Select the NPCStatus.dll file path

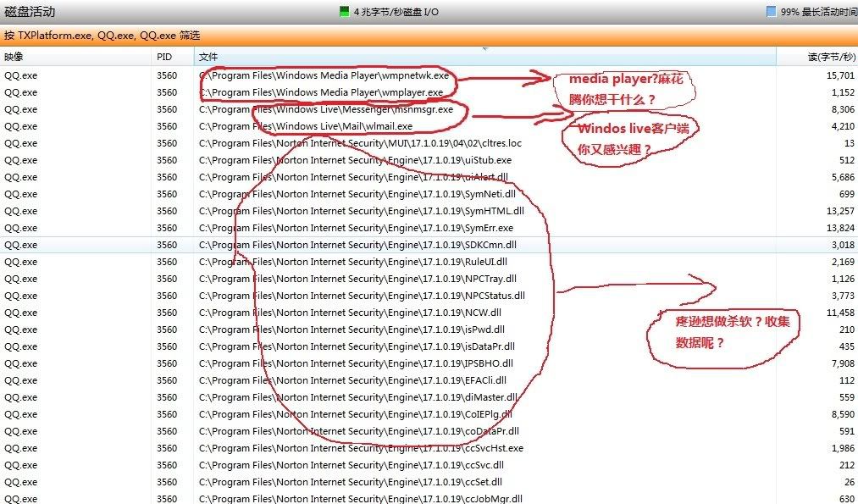(x=362, y=296)
